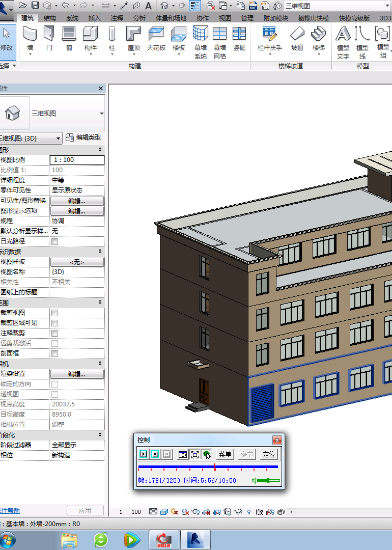Viewport: 392px width, 550px height.
Task: Expand the 三维视图: {3D} instance dropdown
Action: [59, 138]
